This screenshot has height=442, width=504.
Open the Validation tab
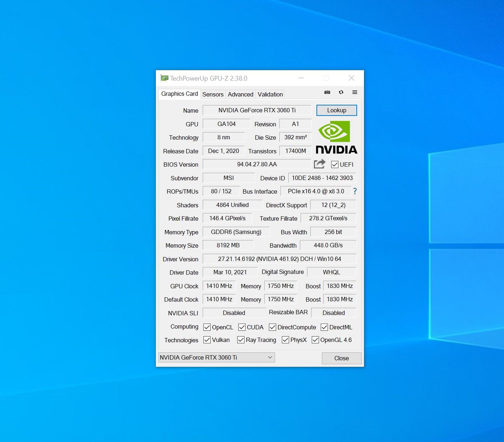270,94
